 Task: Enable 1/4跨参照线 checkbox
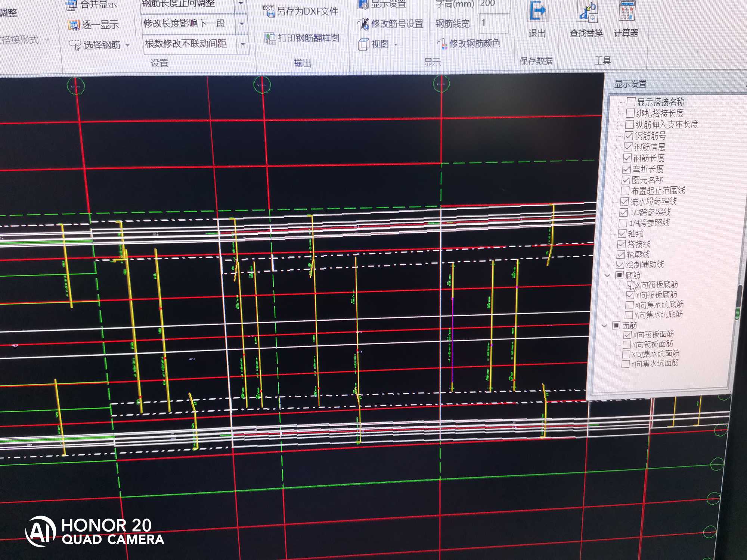pyautogui.click(x=623, y=223)
